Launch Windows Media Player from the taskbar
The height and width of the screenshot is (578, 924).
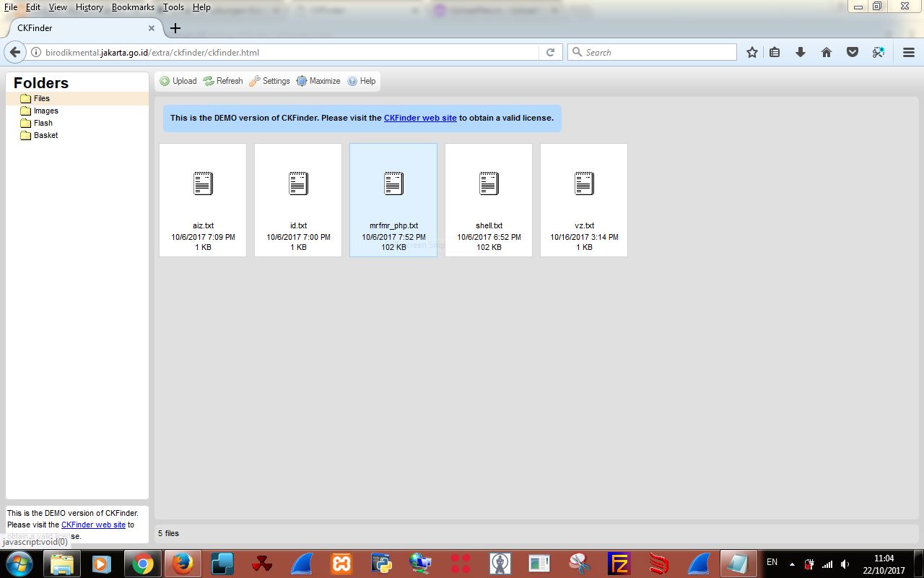tap(101, 564)
